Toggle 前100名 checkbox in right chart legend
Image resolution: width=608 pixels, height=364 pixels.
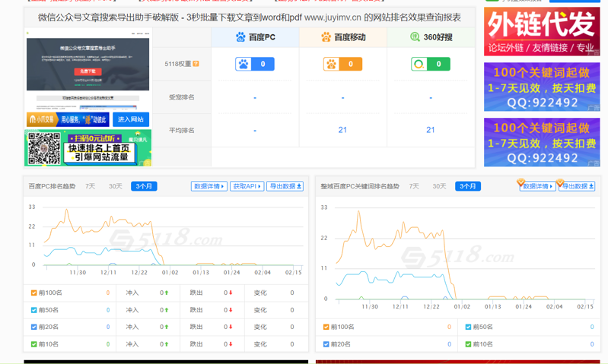click(x=326, y=327)
